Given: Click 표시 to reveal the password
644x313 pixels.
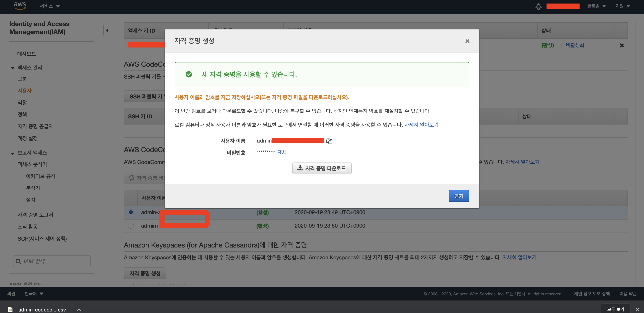Looking at the screenshot, I should tap(282, 152).
